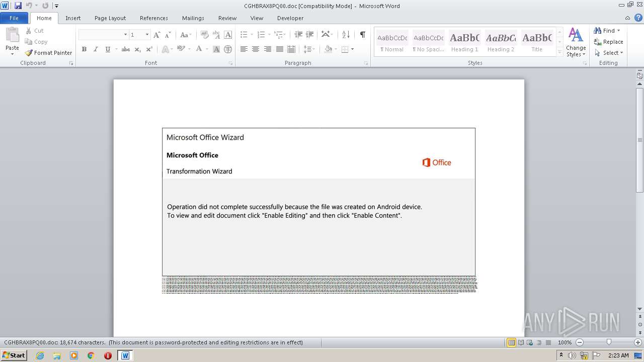Click the Clear Formatting icon

(x=204, y=35)
